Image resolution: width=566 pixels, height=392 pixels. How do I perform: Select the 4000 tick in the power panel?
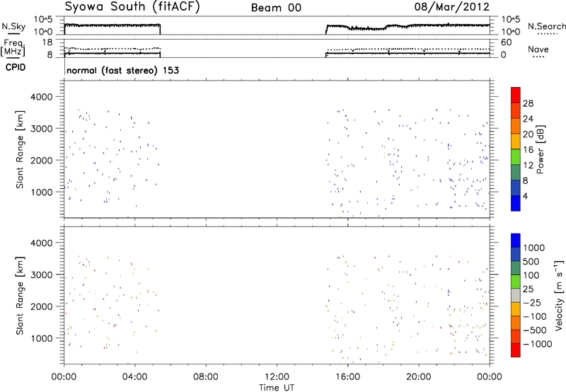pos(42,97)
